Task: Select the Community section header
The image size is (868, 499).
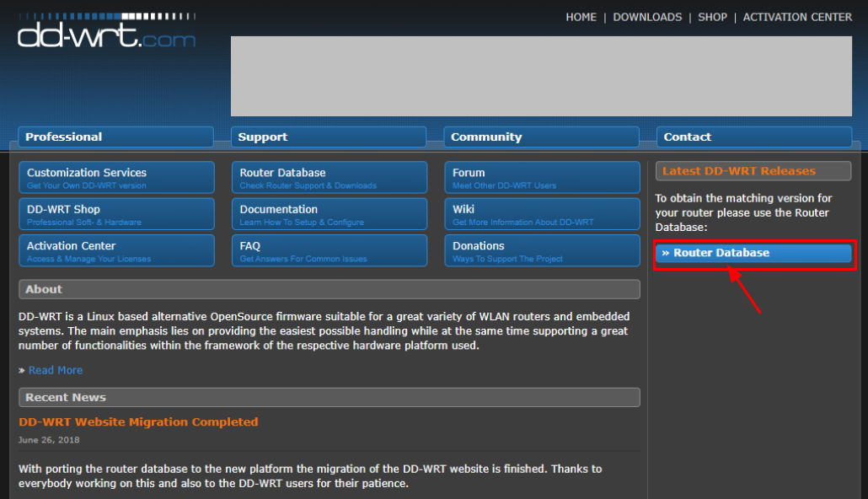Action: tap(541, 137)
